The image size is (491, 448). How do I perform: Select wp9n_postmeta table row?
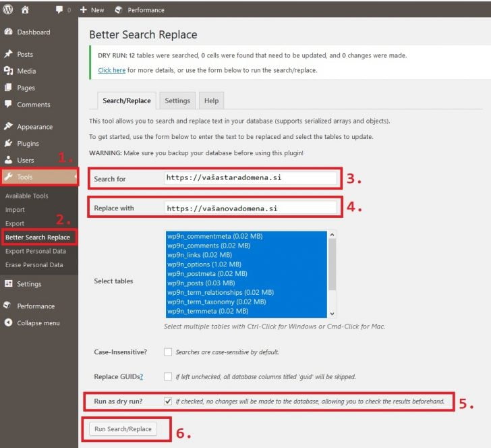click(246, 273)
